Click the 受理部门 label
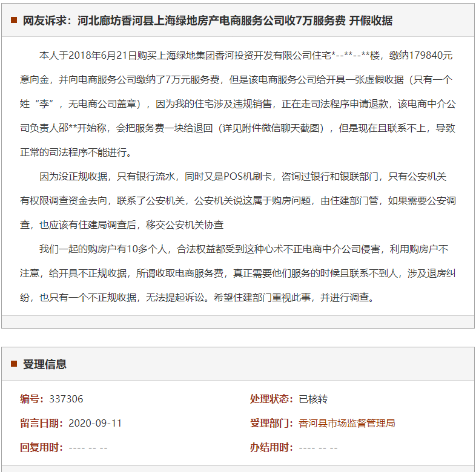Viewport: 476px width, 472px height. point(272,423)
